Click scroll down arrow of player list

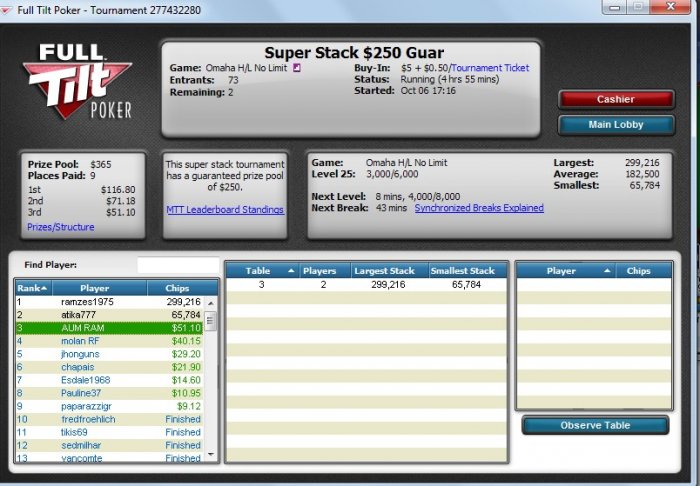click(211, 455)
